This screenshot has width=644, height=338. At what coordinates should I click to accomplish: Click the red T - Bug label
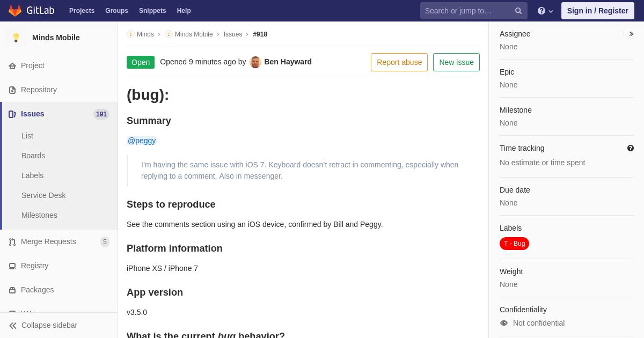click(514, 244)
